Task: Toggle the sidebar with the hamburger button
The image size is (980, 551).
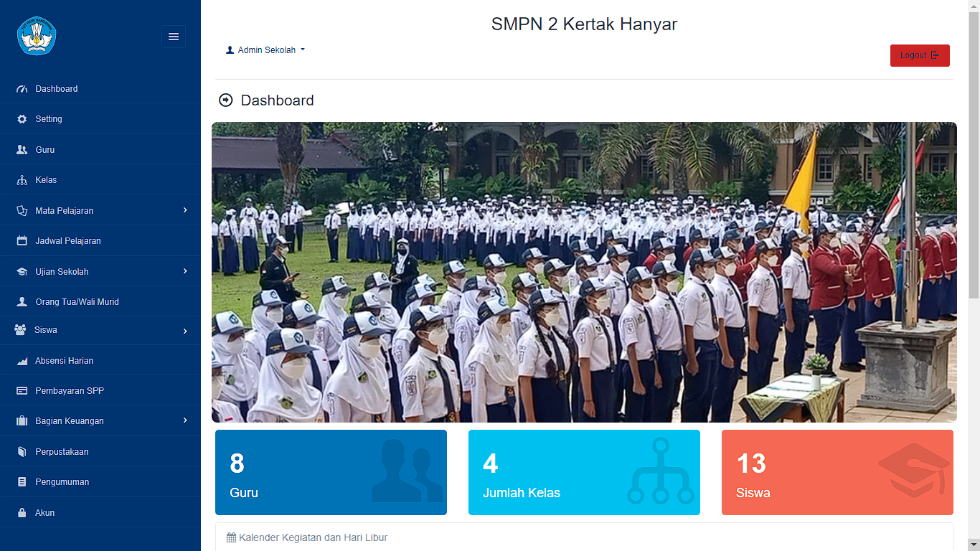Action: tap(173, 36)
